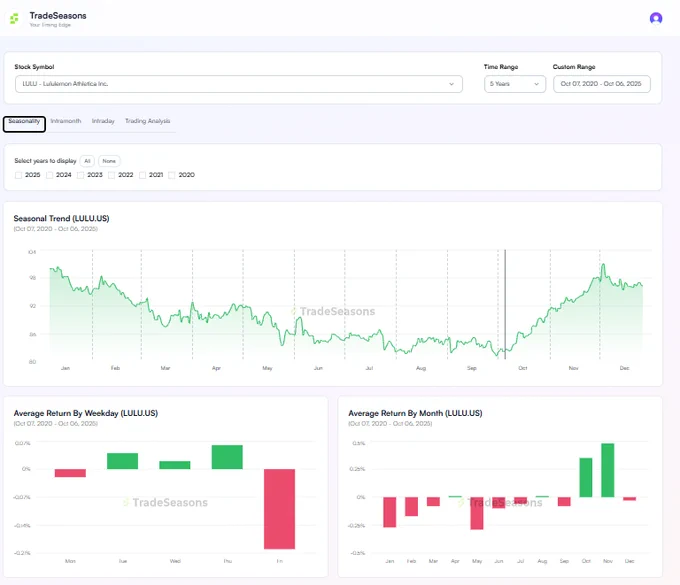Click the "Average Return By Month (LULU.US)" heading
Screen dimensions: 680x585
(x=415, y=413)
